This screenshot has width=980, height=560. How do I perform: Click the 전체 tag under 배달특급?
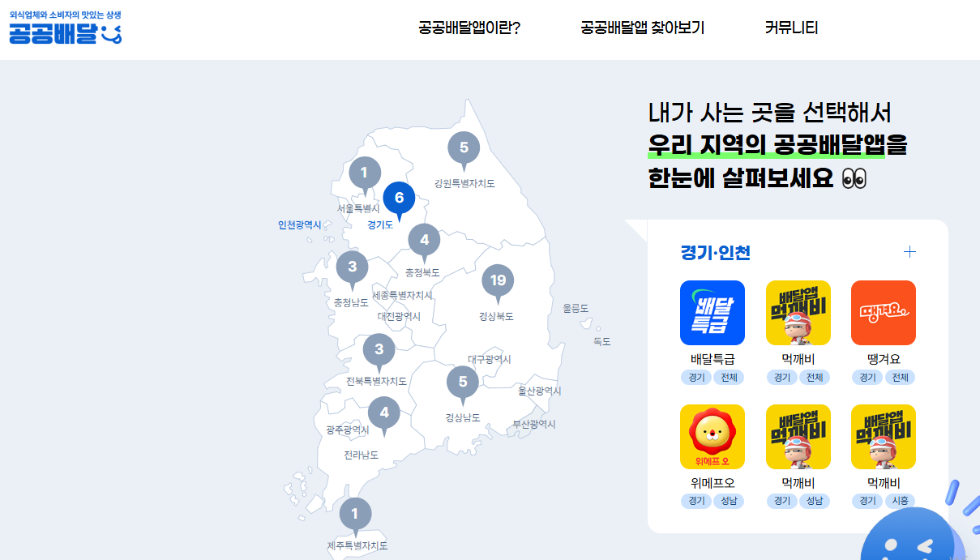[728, 378]
